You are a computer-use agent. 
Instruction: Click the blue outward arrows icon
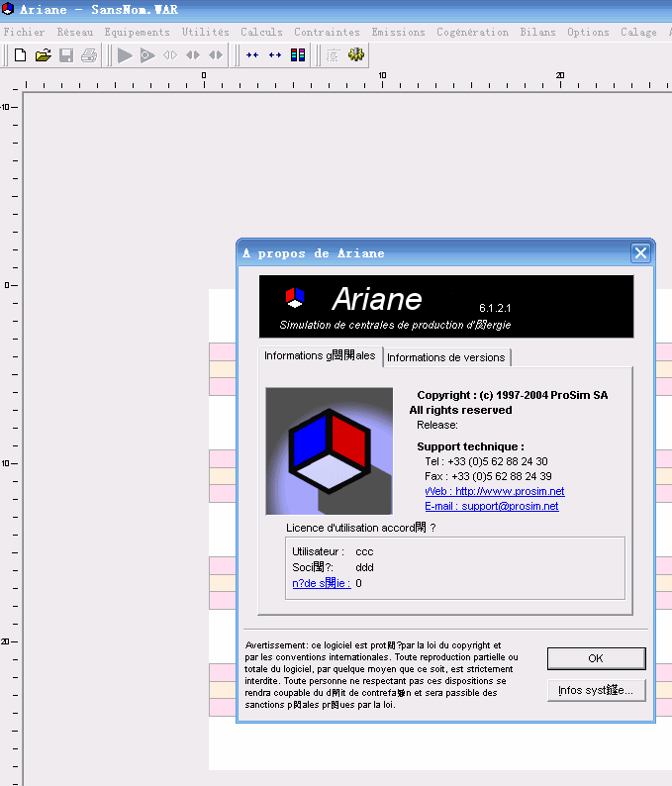(x=274, y=55)
